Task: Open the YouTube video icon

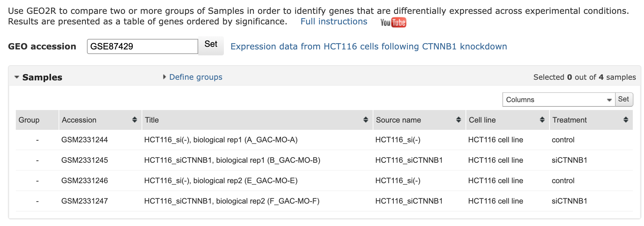Action: click(x=393, y=22)
